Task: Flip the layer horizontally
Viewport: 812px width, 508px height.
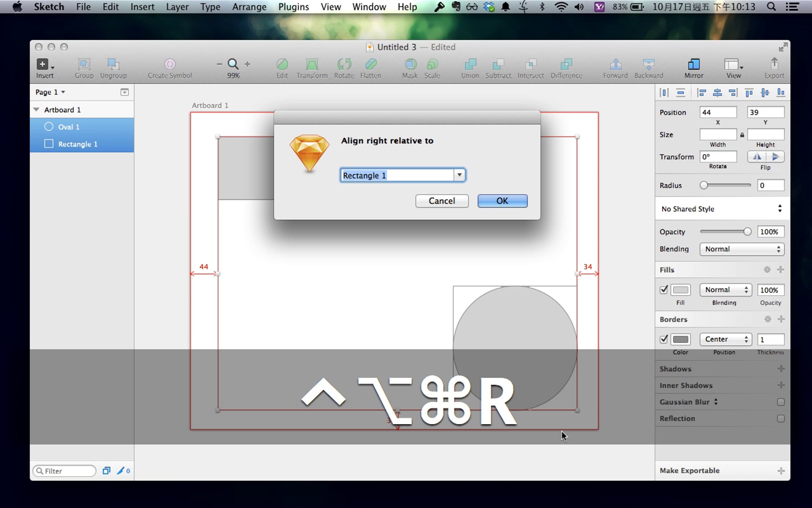Action: [757, 156]
